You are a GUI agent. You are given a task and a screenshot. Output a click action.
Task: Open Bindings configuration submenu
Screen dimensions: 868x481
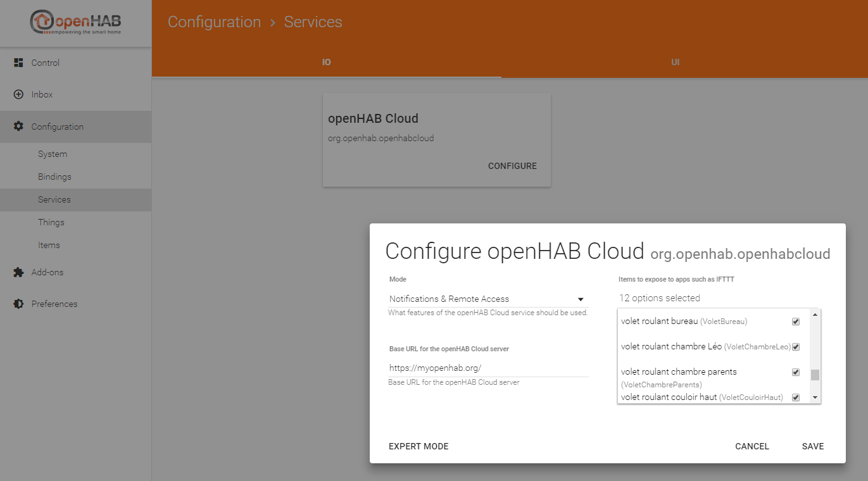[x=75, y=177]
